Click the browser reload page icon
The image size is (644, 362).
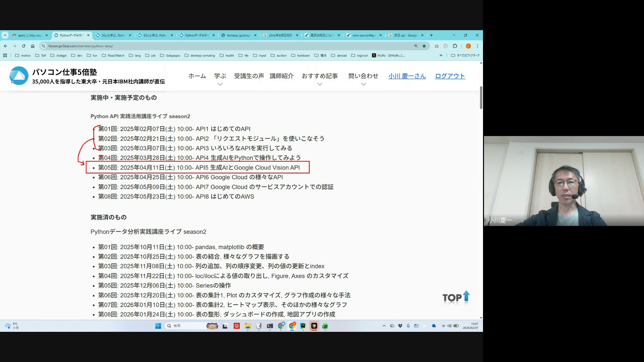(23, 46)
